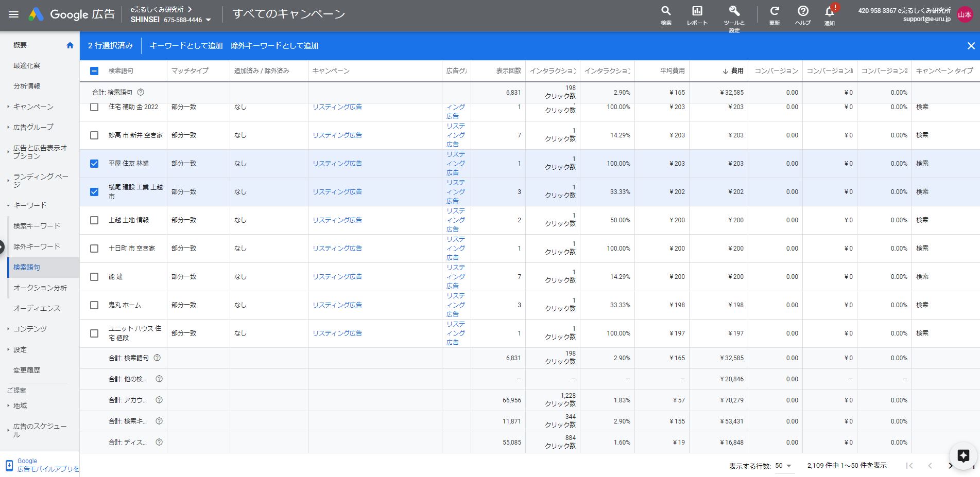Open 分析情報 in sidebar
980x477 pixels.
[x=27, y=86]
